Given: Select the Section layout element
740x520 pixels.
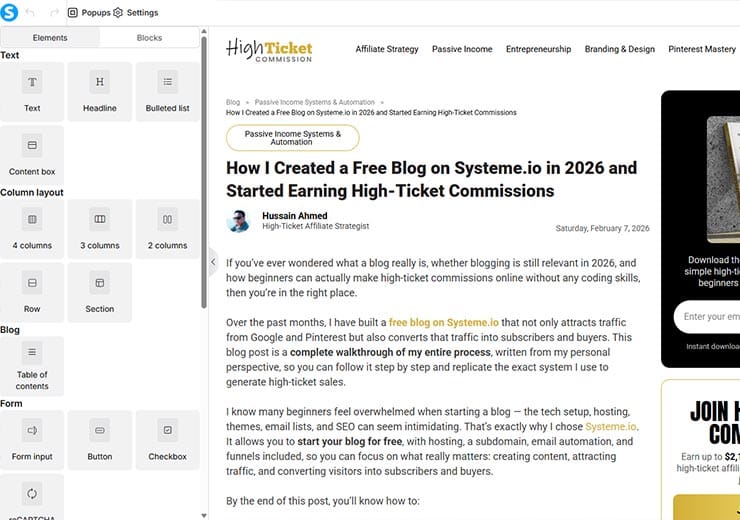Looking at the screenshot, I should [100, 293].
